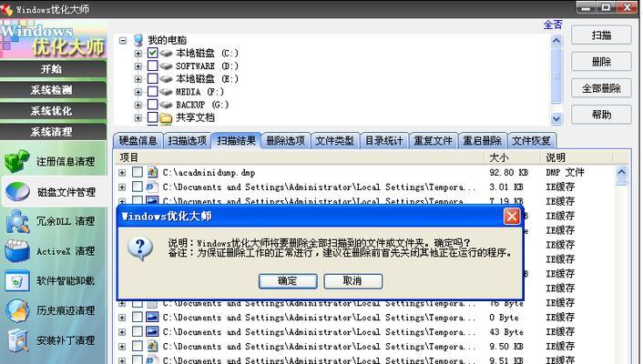Close the confirmation dialog with X
The height and width of the screenshot is (364, 643).
(512, 216)
